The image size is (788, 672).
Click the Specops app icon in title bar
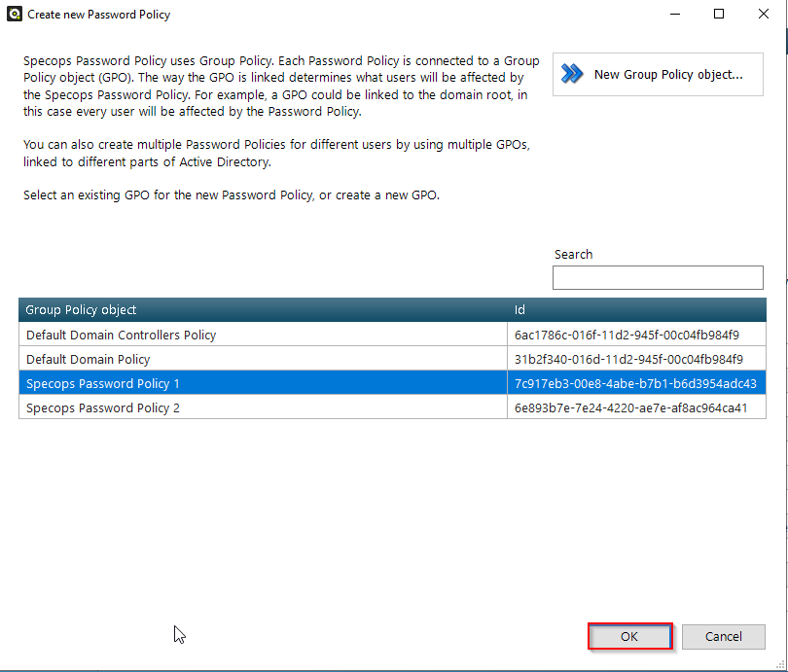pos(14,14)
